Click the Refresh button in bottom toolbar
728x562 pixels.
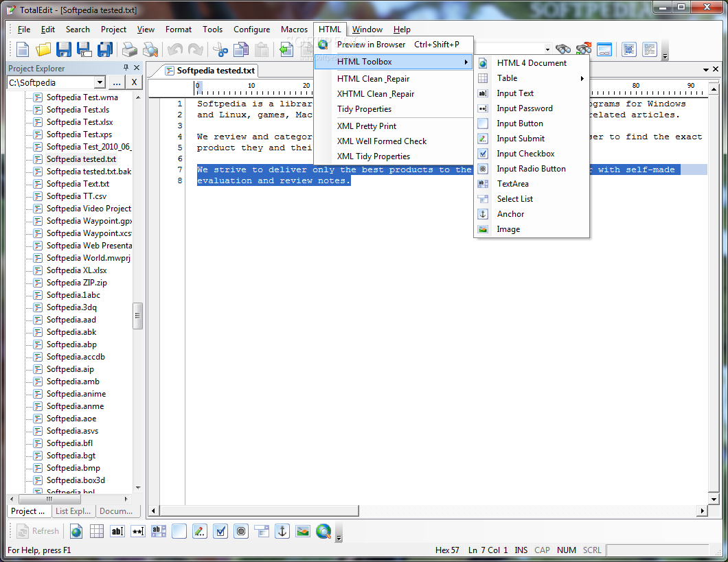(38, 531)
